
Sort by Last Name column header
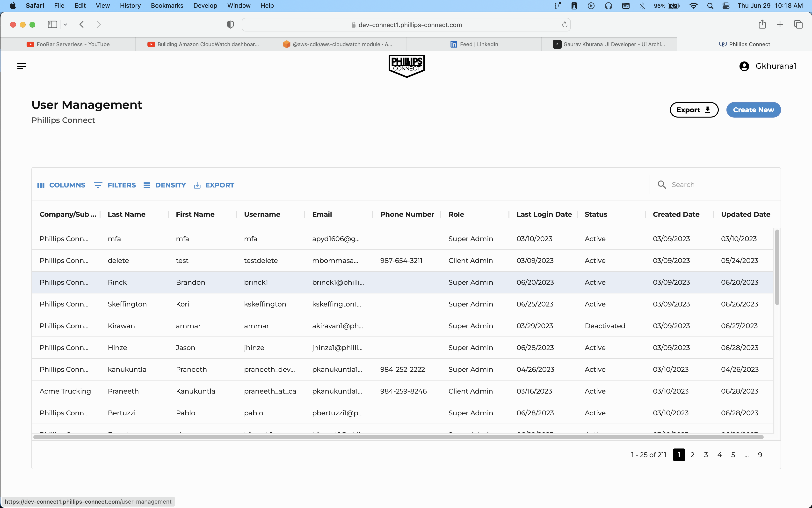pyautogui.click(x=126, y=214)
